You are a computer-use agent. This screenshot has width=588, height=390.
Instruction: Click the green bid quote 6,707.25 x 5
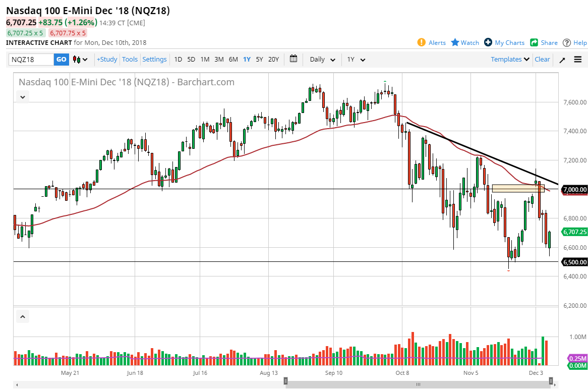click(x=26, y=33)
